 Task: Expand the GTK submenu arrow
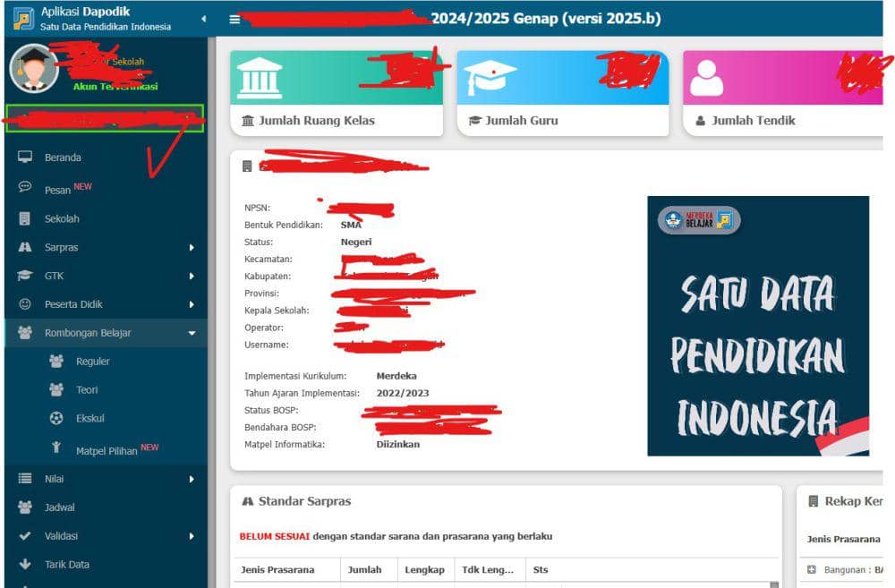pos(192,277)
